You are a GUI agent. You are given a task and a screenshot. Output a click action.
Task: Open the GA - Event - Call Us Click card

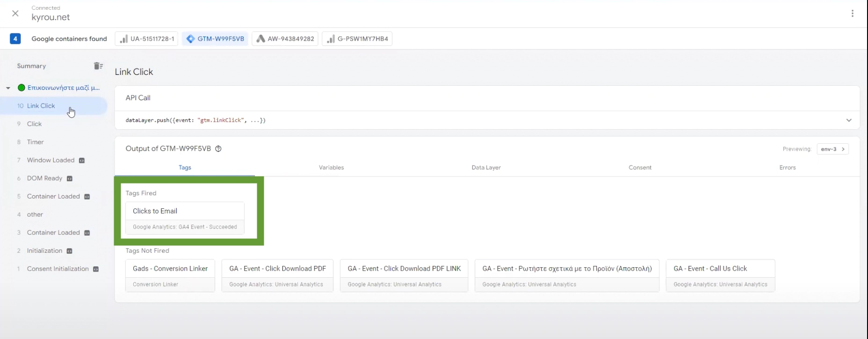pos(720,276)
